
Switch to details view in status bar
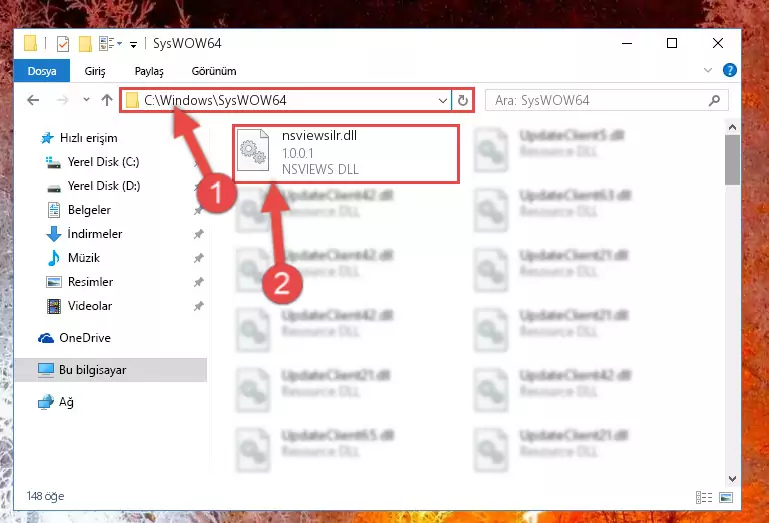coord(704,497)
